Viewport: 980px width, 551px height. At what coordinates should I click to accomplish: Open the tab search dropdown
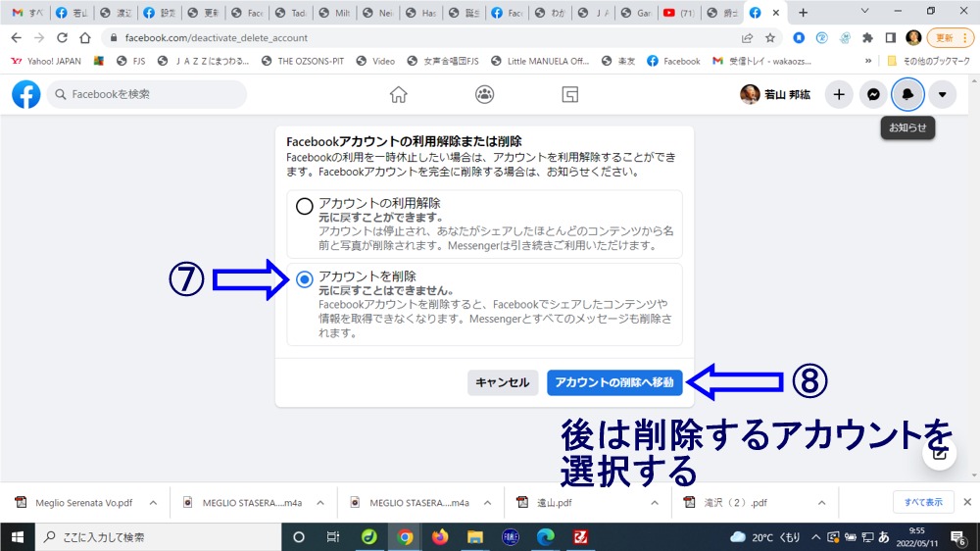tap(864, 11)
